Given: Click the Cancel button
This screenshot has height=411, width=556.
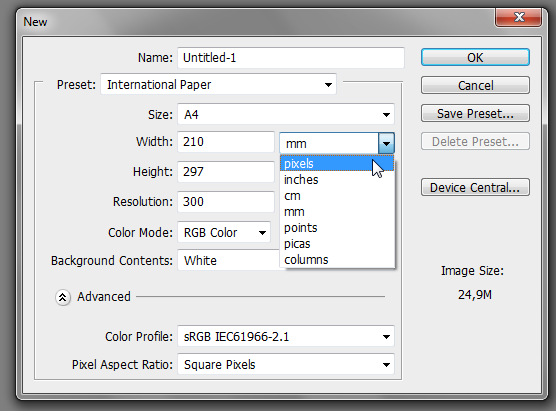Looking at the screenshot, I should (475, 85).
